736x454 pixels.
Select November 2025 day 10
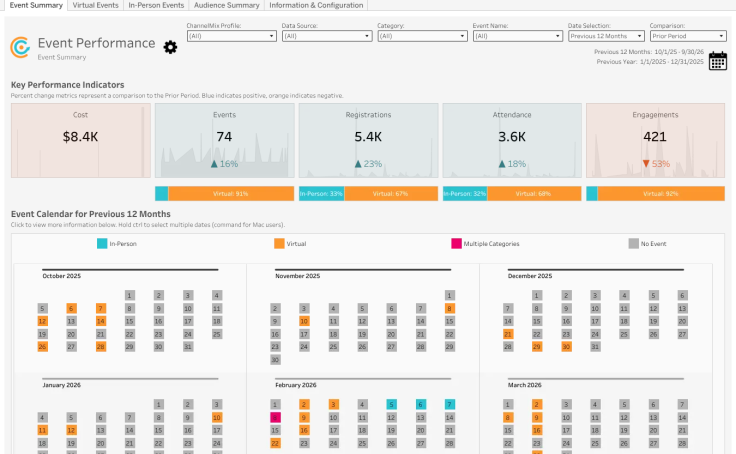point(304,321)
